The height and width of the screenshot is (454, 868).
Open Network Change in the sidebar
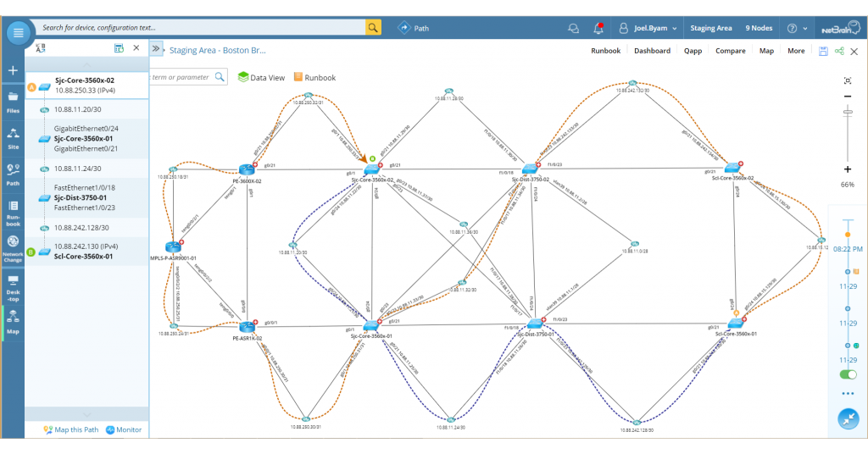13,249
